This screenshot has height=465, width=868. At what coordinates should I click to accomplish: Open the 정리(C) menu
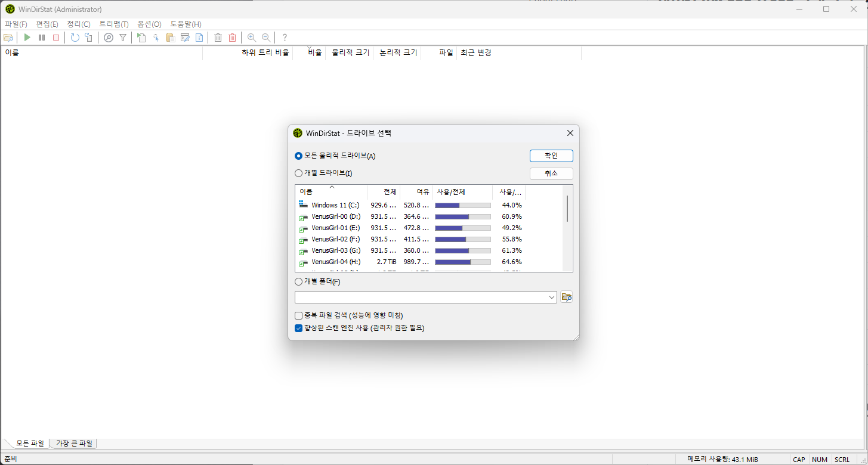tap(79, 24)
